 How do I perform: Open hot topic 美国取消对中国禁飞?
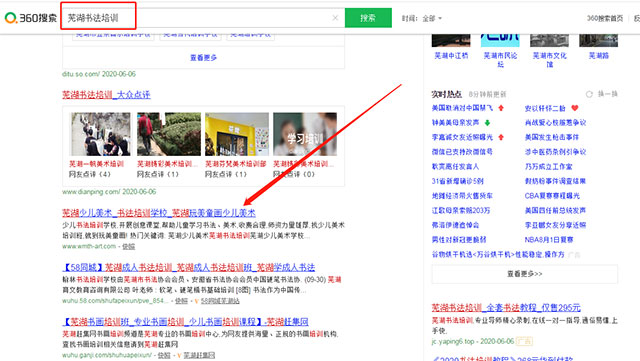(462, 108)
